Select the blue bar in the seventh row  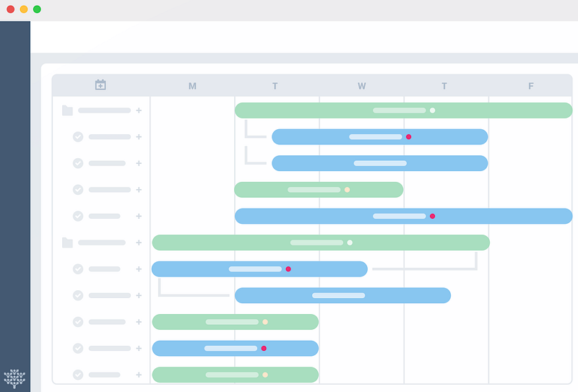[x=259, y=269]
